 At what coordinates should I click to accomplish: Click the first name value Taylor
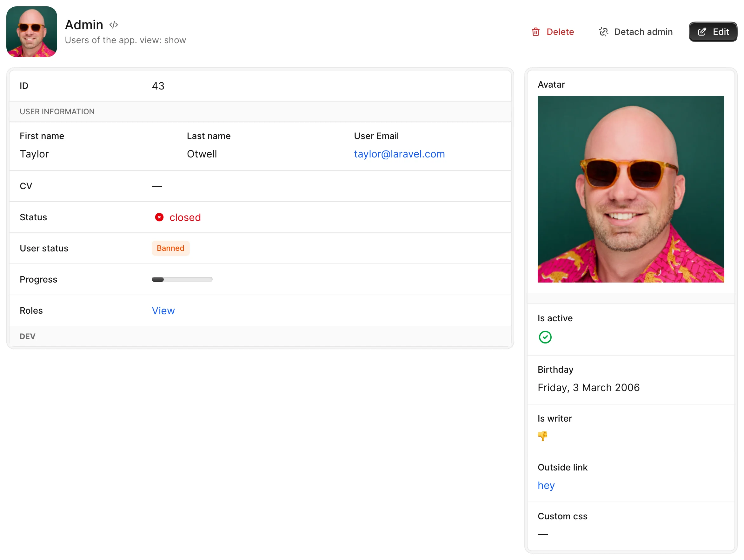pyautogui.click(x=34, y=154)
